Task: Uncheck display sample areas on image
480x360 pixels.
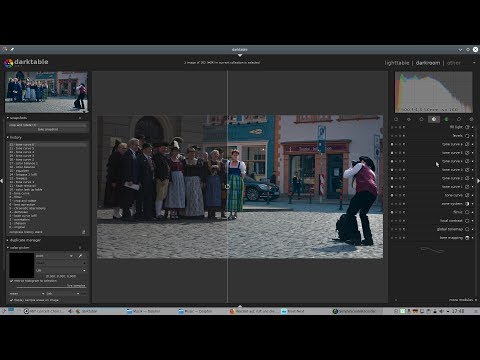Action: [x=12, y=300]
